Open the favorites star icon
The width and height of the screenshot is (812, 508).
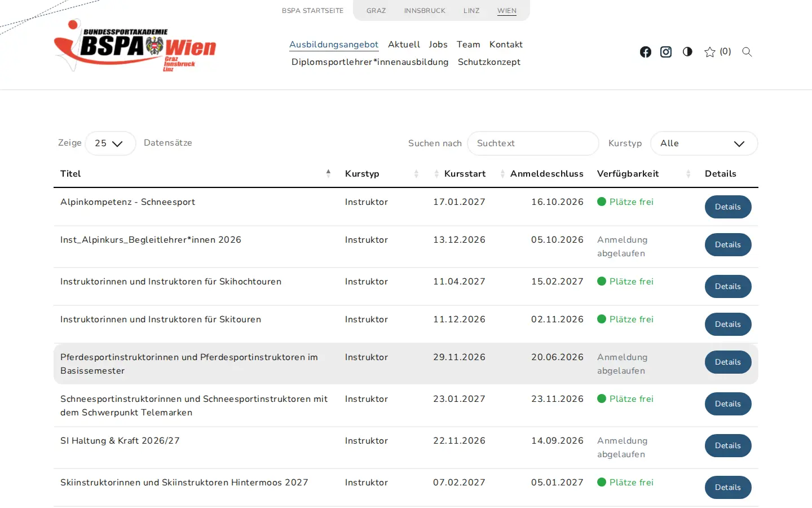pos(710,52)
